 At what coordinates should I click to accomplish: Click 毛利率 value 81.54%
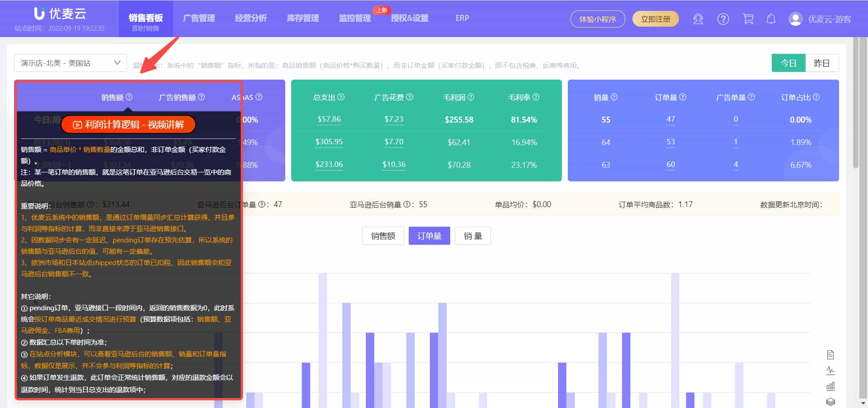(524, 120)
